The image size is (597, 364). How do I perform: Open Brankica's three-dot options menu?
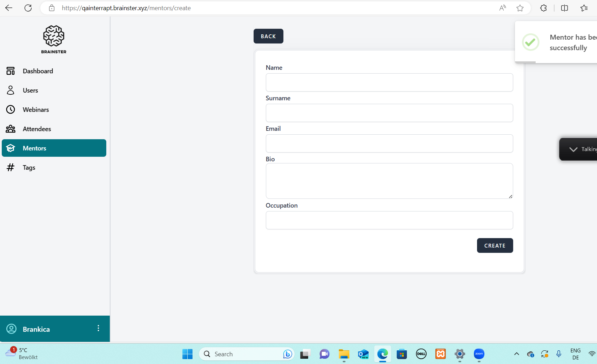pyautogui.click(x=98, y=328)
